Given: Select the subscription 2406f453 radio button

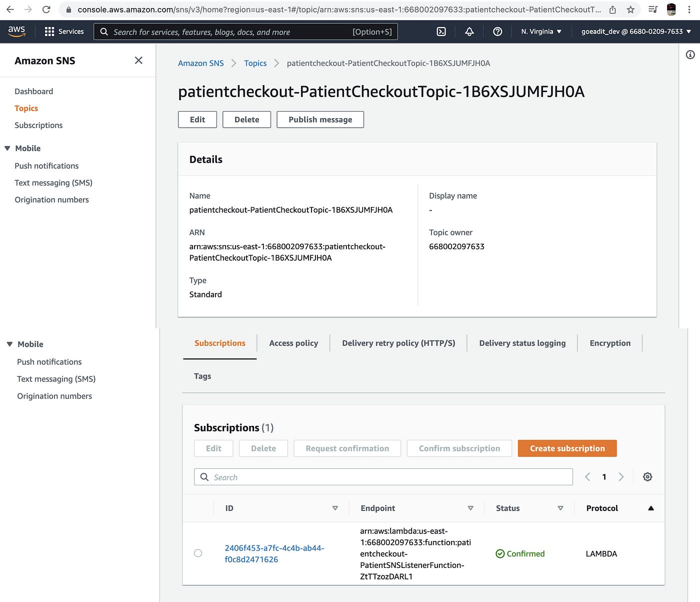Looking at the screenshot, I should [198, 553].
